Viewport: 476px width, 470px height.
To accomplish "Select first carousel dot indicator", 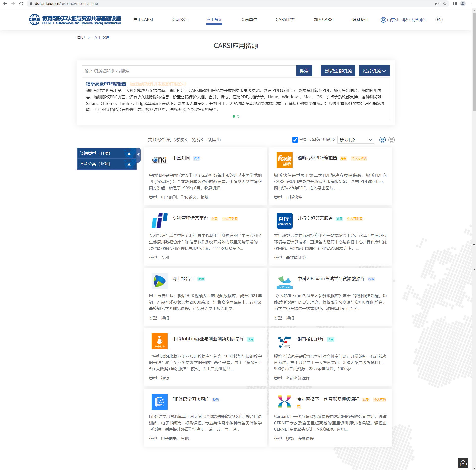I will coord(234,116).
